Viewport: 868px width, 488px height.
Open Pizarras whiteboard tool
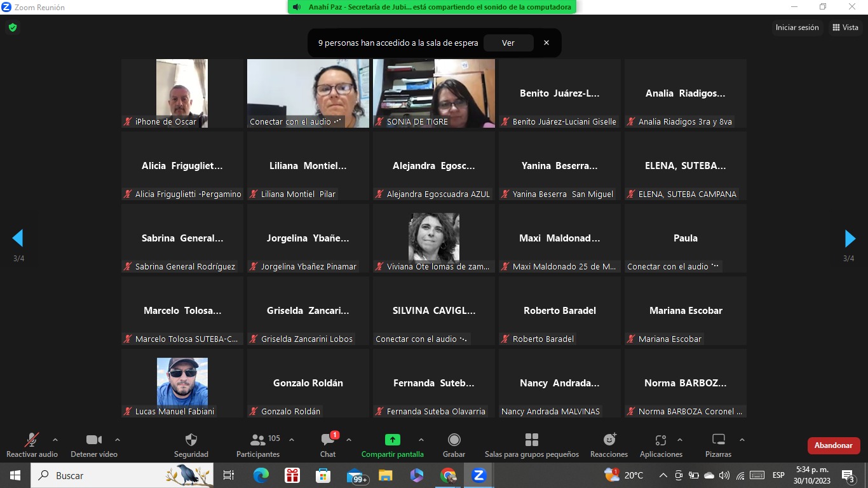point(718,440)
